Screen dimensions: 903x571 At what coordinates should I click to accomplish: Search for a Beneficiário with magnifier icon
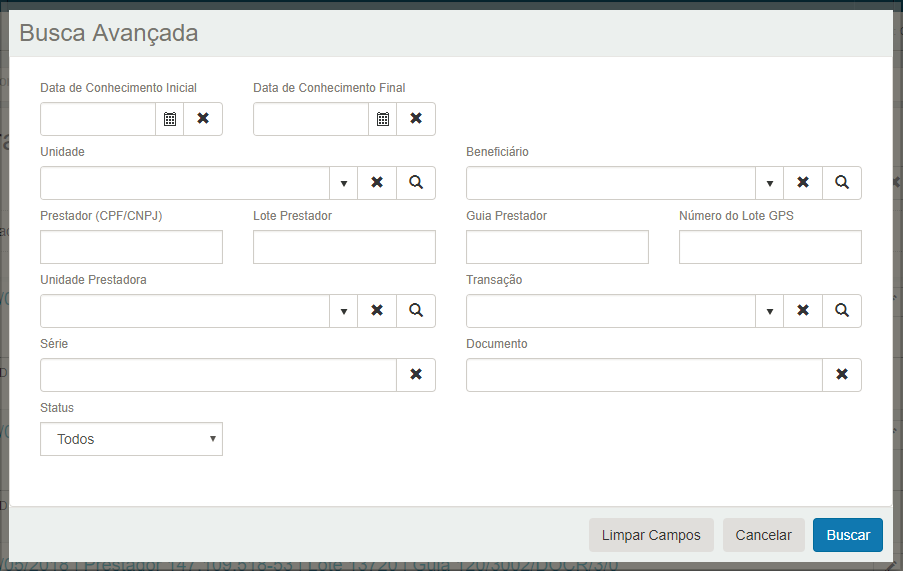pos(842,183)
